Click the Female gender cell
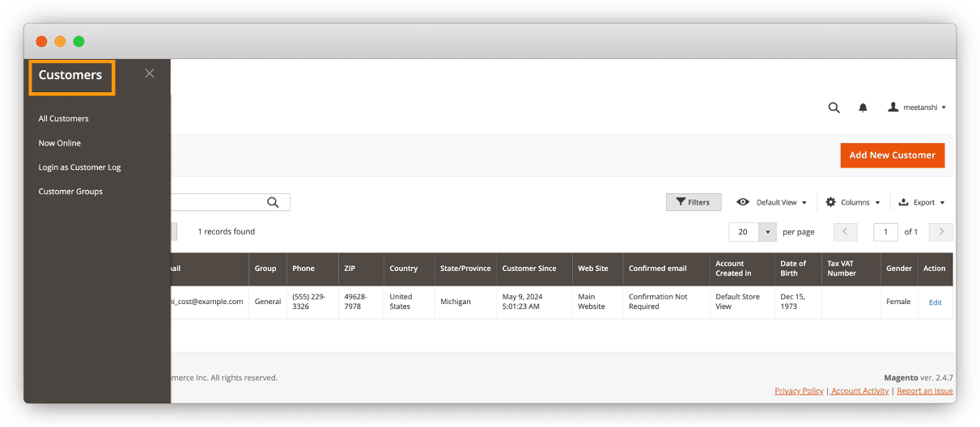980x427 pixels. 898,302
